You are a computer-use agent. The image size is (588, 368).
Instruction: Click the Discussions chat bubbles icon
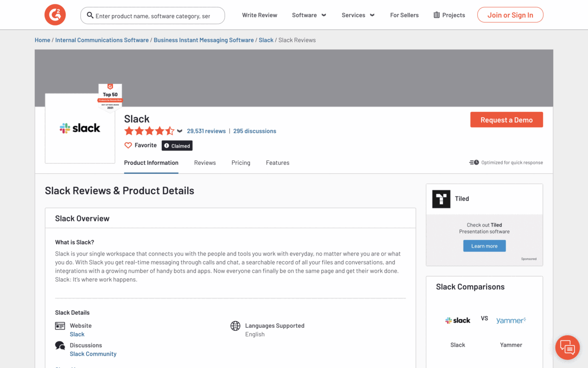click(60, 345)
